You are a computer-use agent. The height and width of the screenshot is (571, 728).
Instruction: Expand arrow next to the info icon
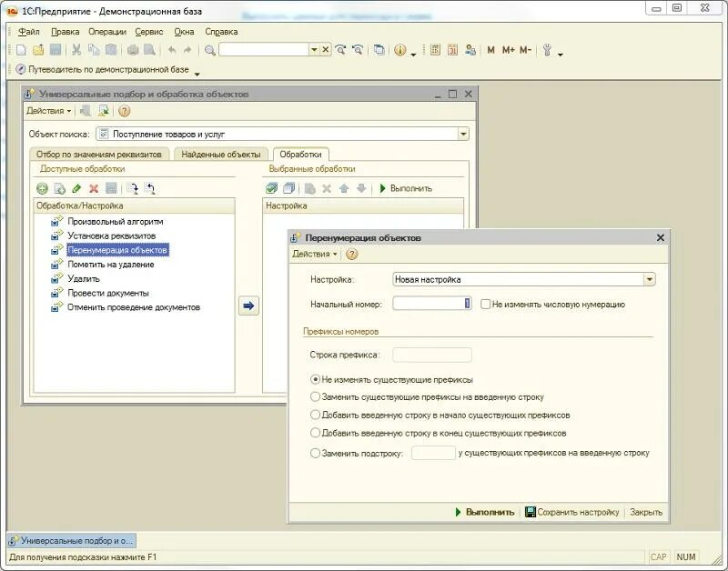[413, 55]
